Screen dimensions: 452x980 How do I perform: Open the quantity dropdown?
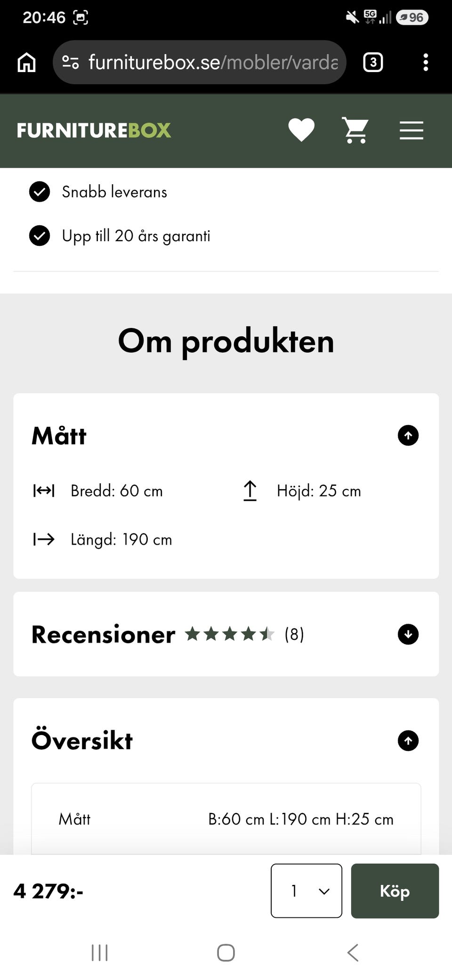307,891
